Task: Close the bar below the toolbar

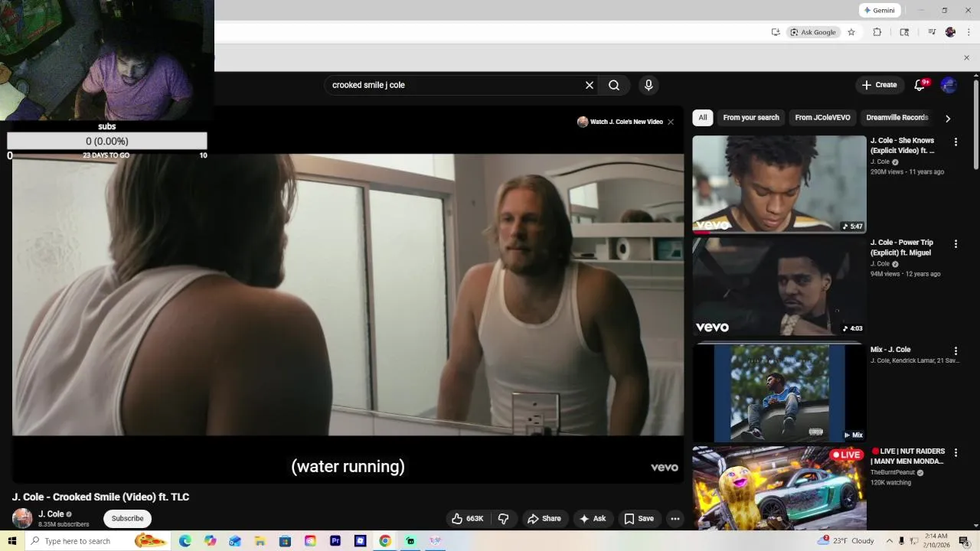Action: [966, 57]
